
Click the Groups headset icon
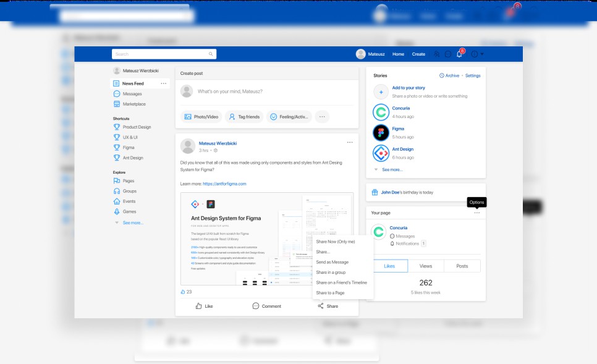(x=117, y=191)
